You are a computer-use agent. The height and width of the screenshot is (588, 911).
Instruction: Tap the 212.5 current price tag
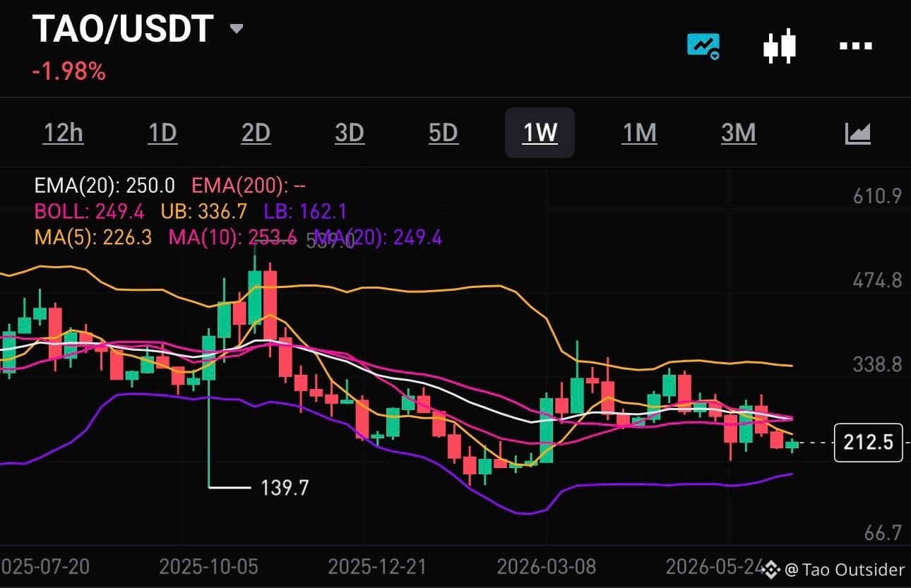869,443
